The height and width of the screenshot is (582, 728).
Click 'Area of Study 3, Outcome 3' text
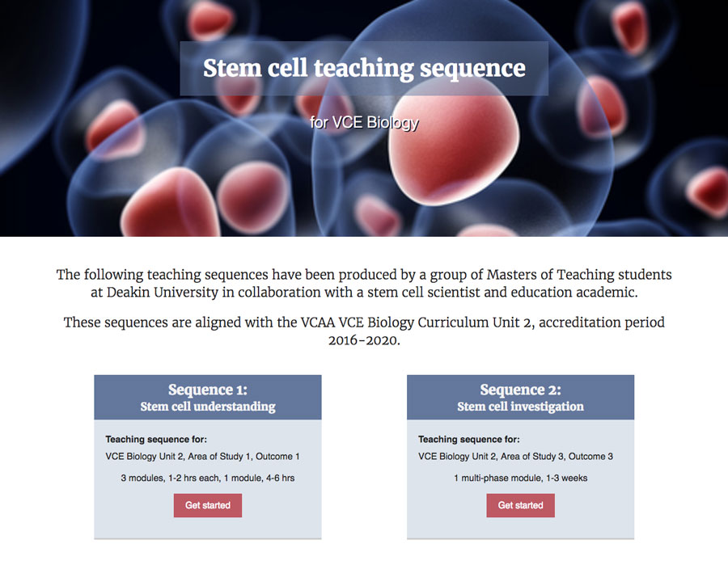tap(557, 456)
